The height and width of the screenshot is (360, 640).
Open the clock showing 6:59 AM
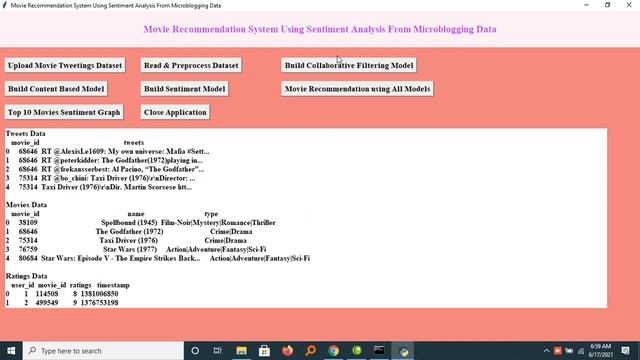[600, 351]
